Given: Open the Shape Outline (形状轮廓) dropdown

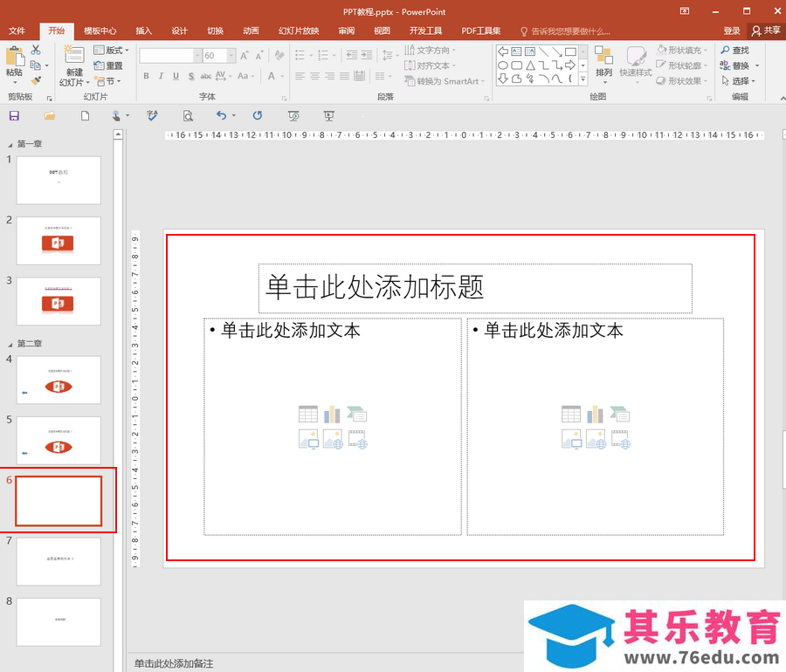Looking at the screenshot, I should coord(682,65).
